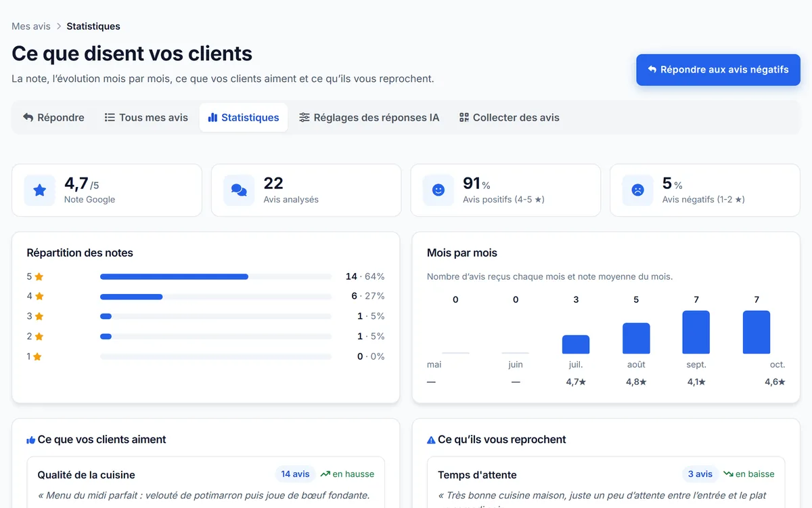The height and width of the screenshot is (508, 812).
Task: Click the 14 avis badge
Action: [295, 474]
